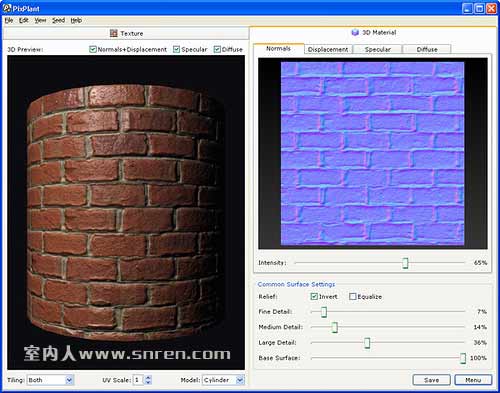The image size is (500, 393).
Task: Uncheck the Invert relief option
Action: (314, 296)
